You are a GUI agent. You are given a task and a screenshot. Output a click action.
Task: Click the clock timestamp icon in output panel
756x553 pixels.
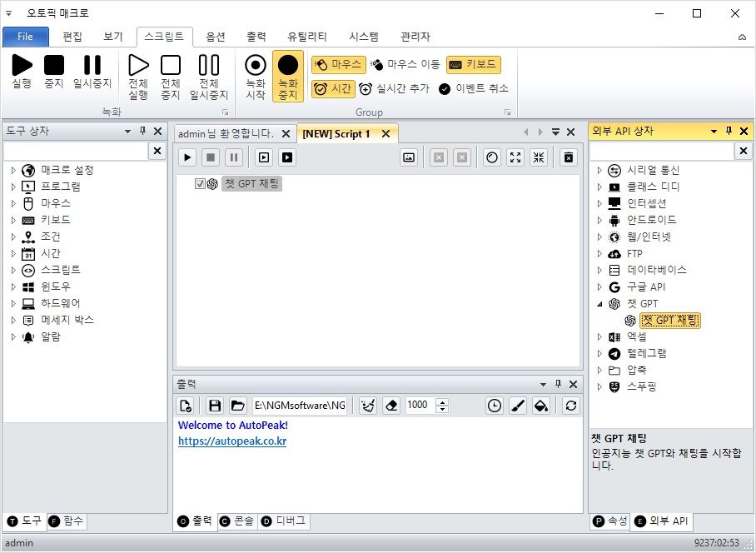pos(495,406)
